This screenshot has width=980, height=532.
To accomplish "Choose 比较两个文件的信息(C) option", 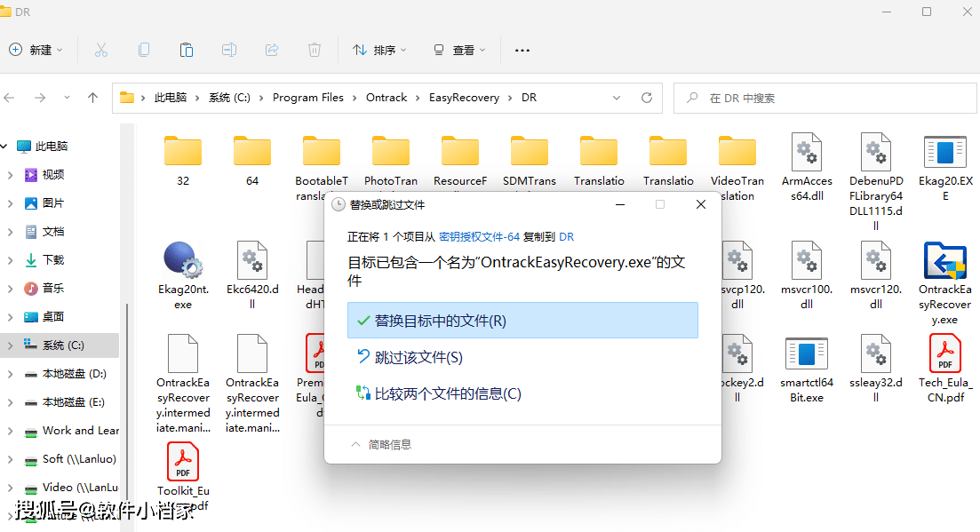I will tap(522, 393).
